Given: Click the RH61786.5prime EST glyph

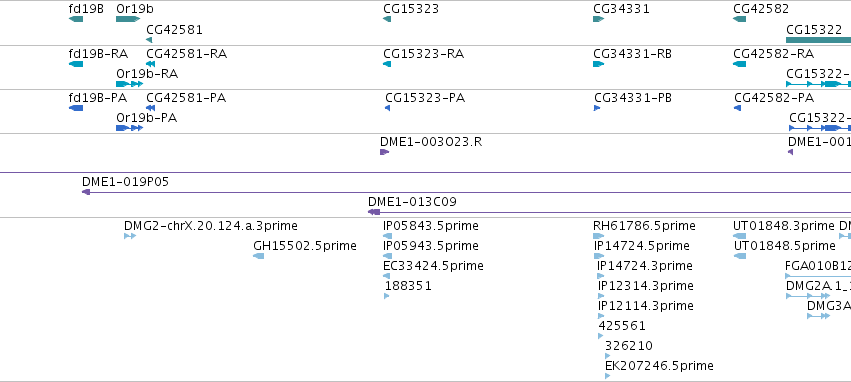Looking at the screenshot, I should pos(599,236).
